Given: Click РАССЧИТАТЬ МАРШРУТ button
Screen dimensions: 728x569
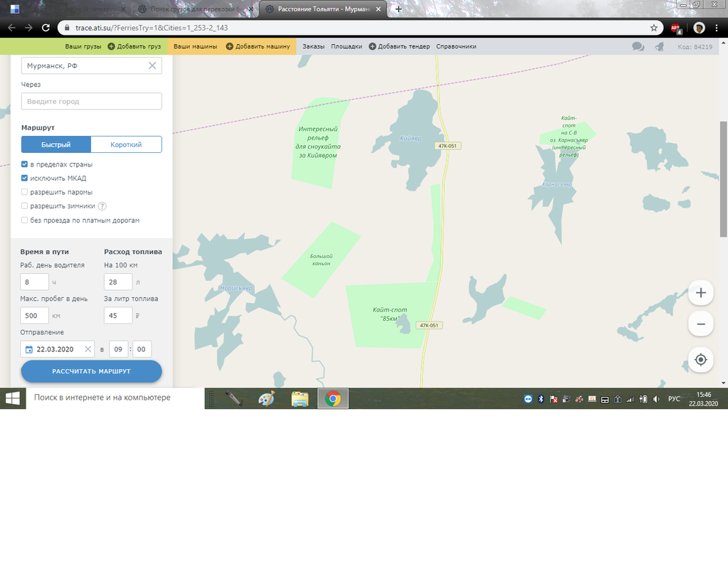Looking at the screenshot, I should (92, 371).
